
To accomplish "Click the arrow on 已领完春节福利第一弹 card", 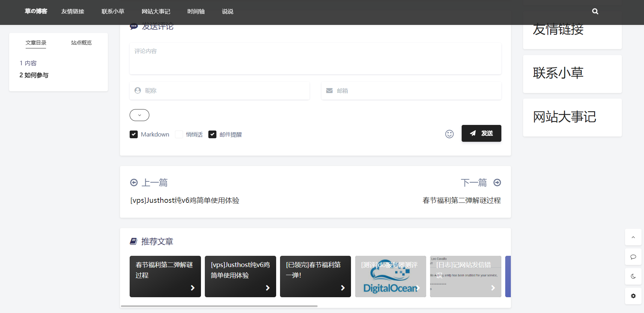I will pos(343,288).
